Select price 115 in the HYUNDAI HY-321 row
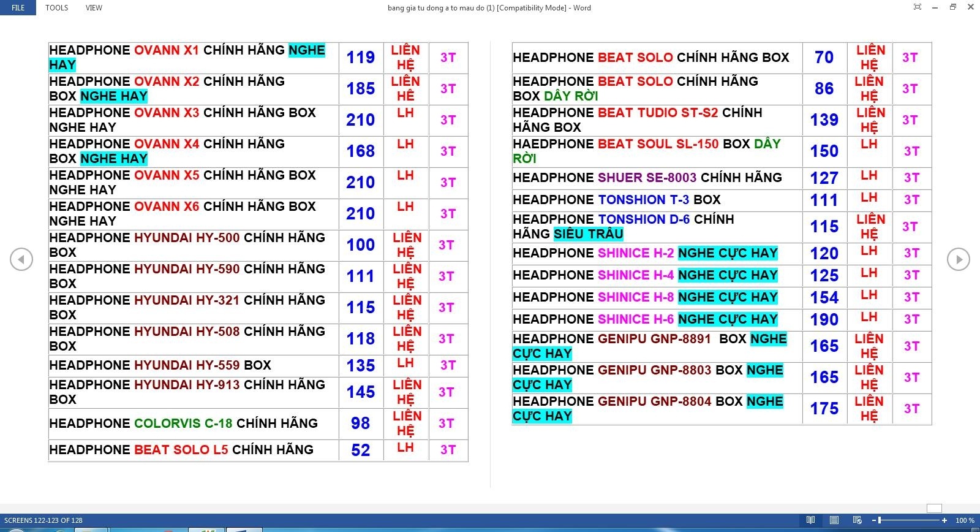980x532 pixels. 361,308
